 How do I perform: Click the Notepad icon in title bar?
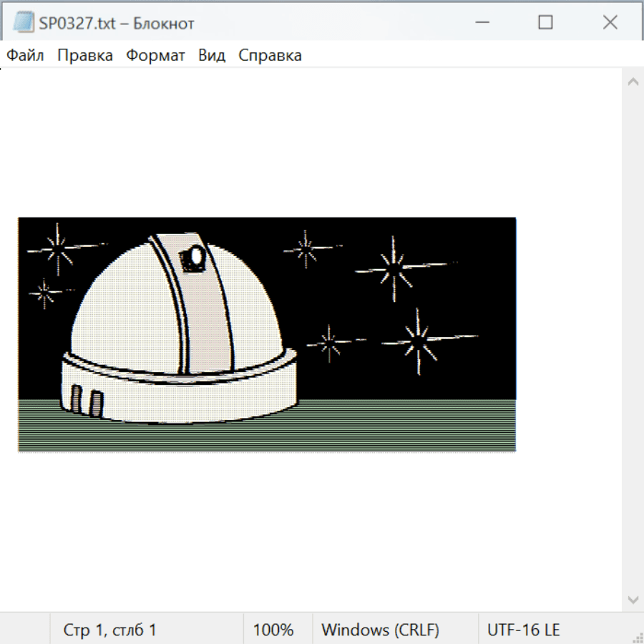24,23
